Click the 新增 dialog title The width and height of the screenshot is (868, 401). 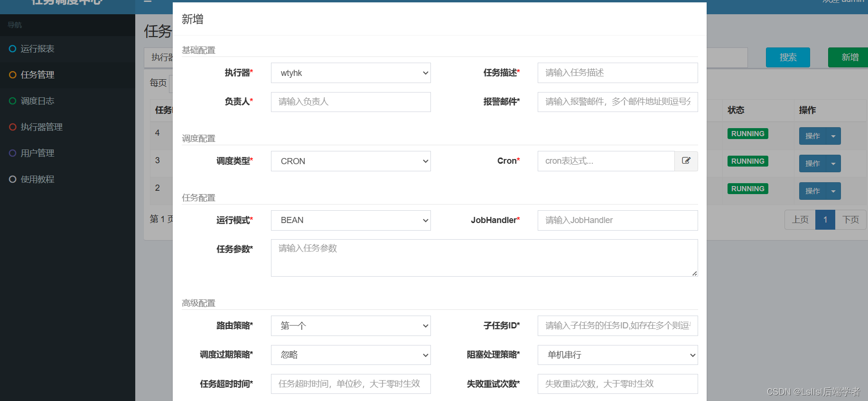click(193, 19)
